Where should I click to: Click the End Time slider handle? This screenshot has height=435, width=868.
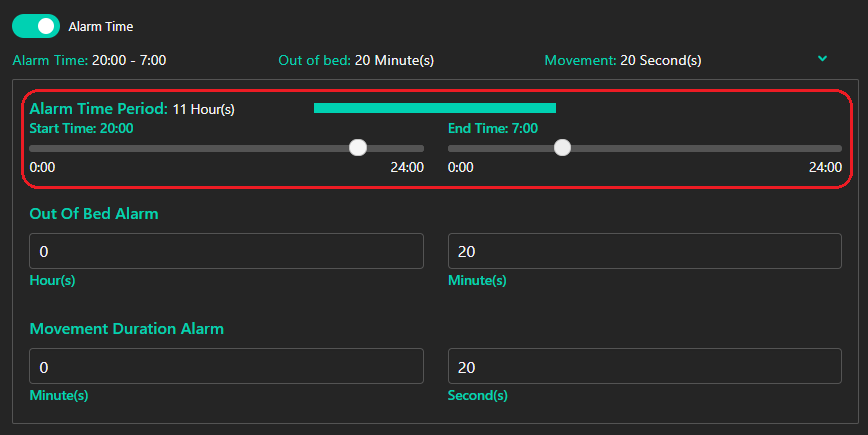pyautogui.click(x=562, y=148)
